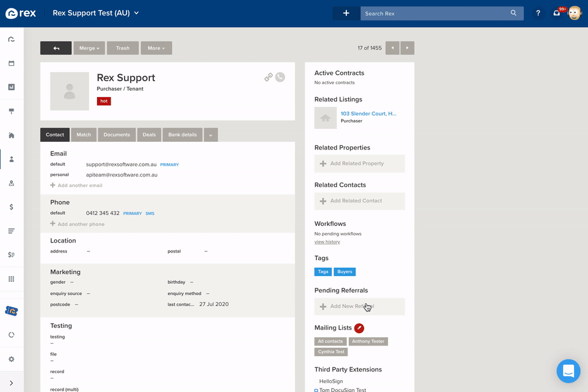This screenshot has width=588, height=392.
Task: Open the circular progress icon in sidebar
Action: (x=11, y=335)
